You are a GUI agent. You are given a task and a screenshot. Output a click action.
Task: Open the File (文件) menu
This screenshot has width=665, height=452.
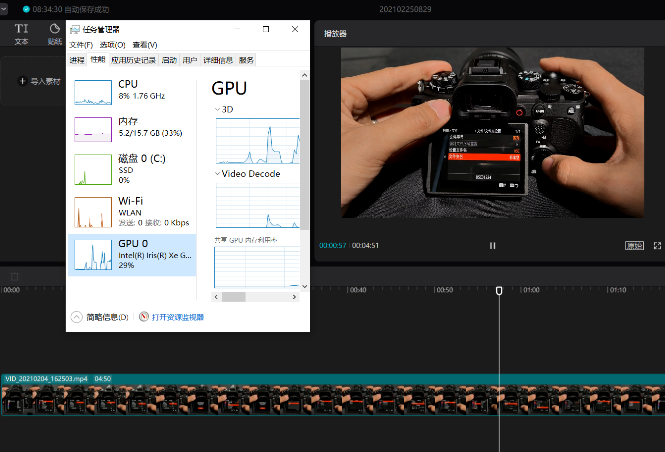tap(81, 45)
